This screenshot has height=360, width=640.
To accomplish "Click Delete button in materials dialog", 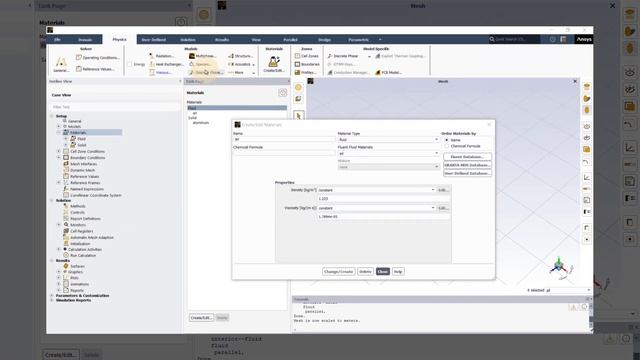I will pos(365,271).
